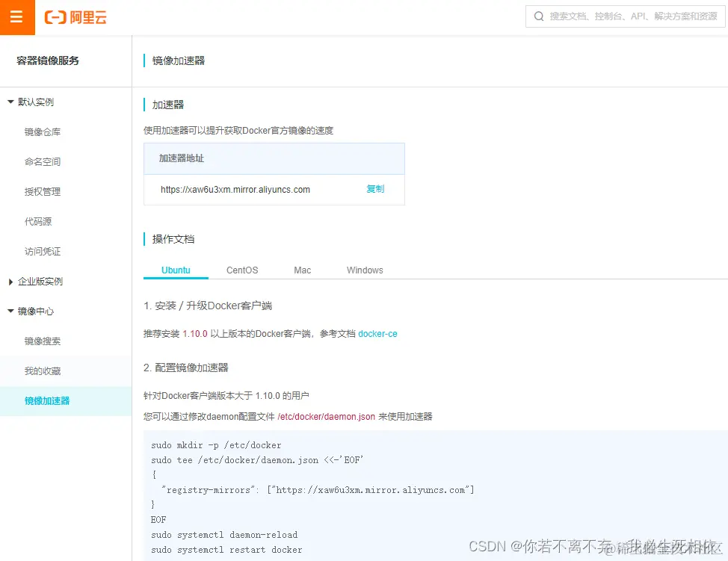Expand the 企业版实例 section

click(x=10, y=282)
